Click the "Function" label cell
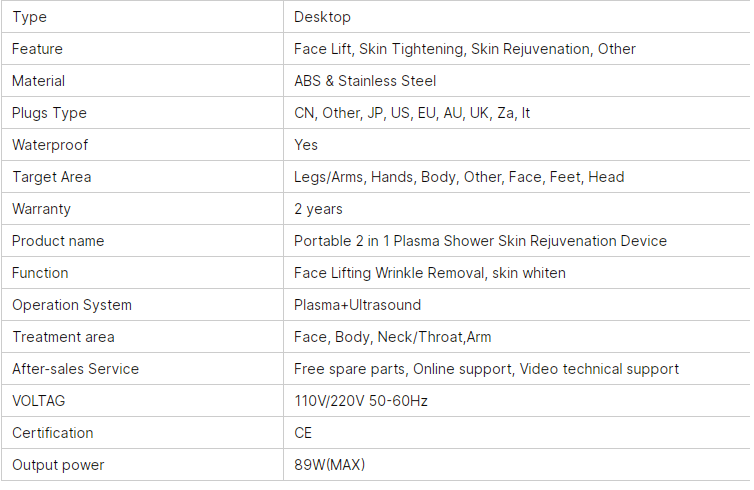 [40, 273]
